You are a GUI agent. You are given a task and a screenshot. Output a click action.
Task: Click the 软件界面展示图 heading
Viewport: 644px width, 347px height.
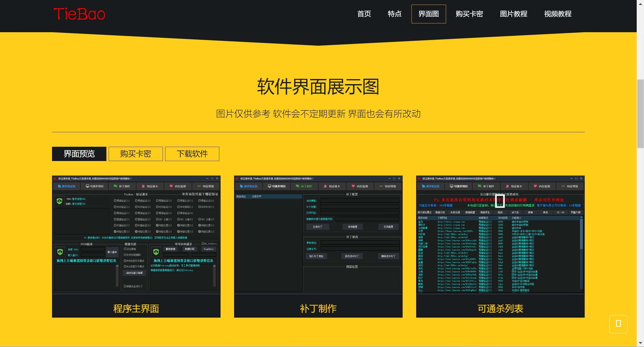point(318,87)
